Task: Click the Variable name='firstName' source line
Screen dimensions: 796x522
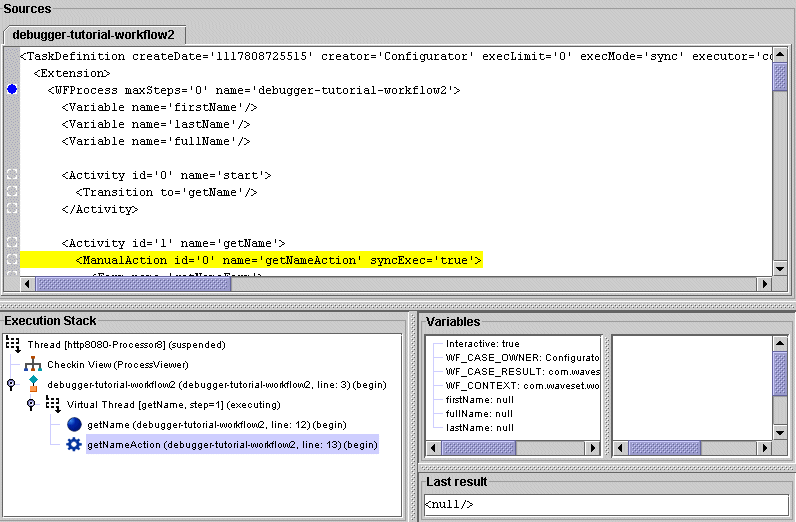Action: click(x=159, y=107)
